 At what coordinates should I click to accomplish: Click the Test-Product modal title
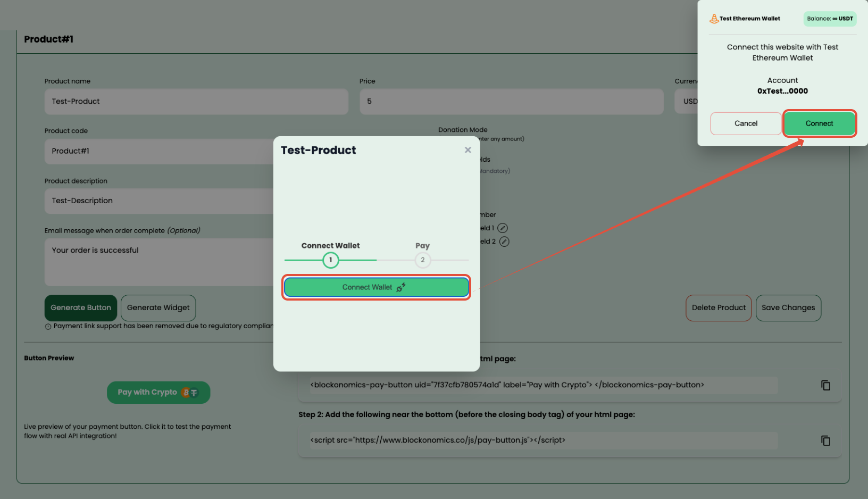(x=318, y=150)
